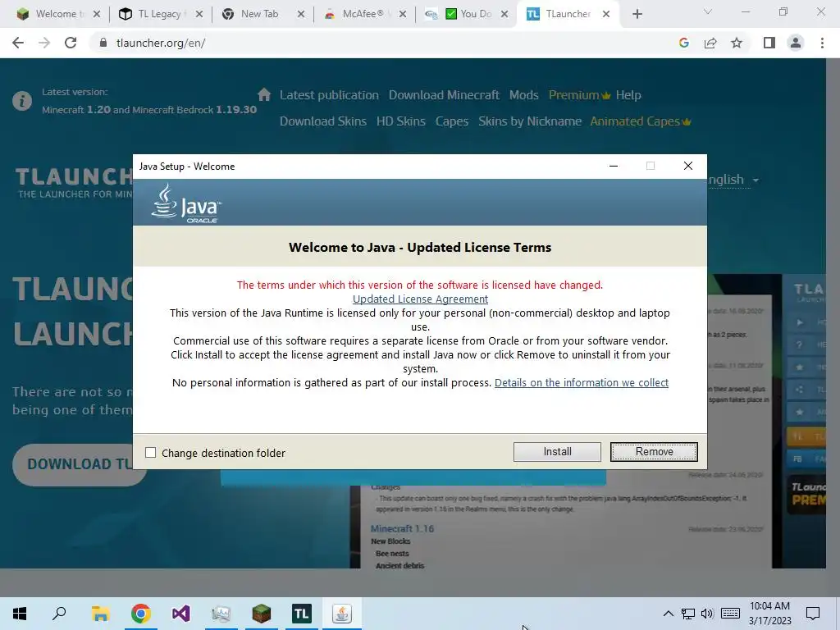The width and height of the screenshot is (840, 630).
Task: Open Chrome from taskbar
Action: pyautogui.click(x=140, y=614)
